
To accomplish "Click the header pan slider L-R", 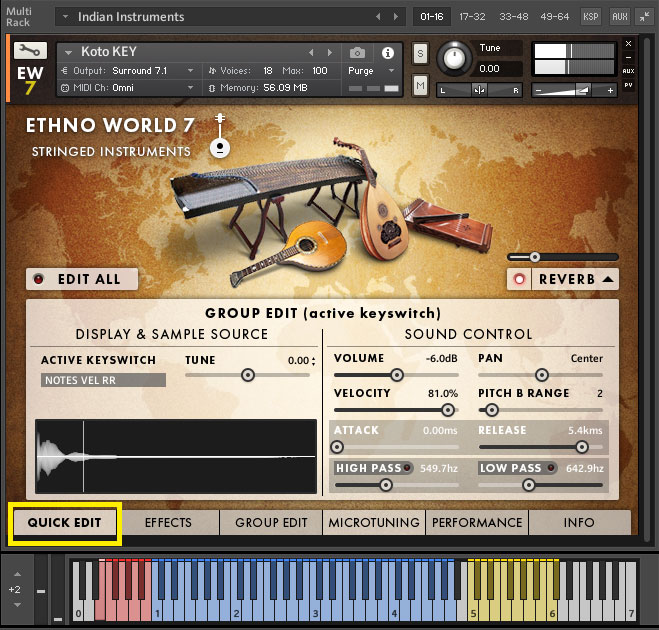I will click(479, 90).
